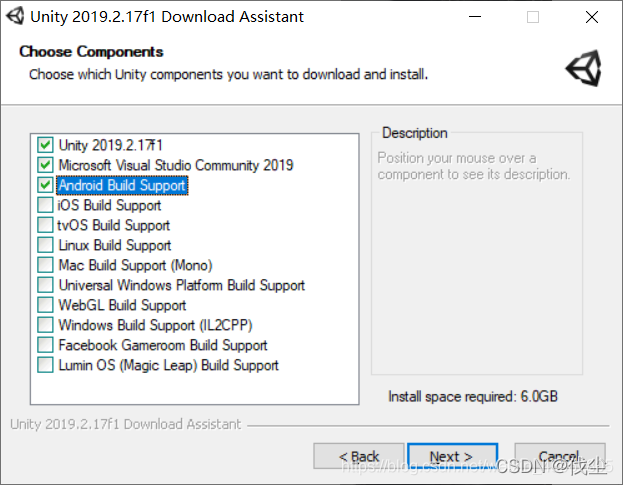
Task: Click the Unity icon in title bar
Action: click(15, 17)
